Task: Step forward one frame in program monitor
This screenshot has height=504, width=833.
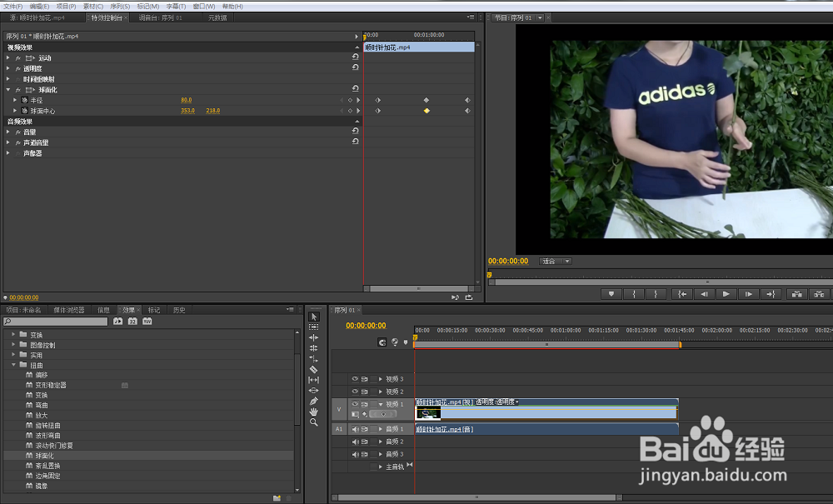Action: pos(748,294)
